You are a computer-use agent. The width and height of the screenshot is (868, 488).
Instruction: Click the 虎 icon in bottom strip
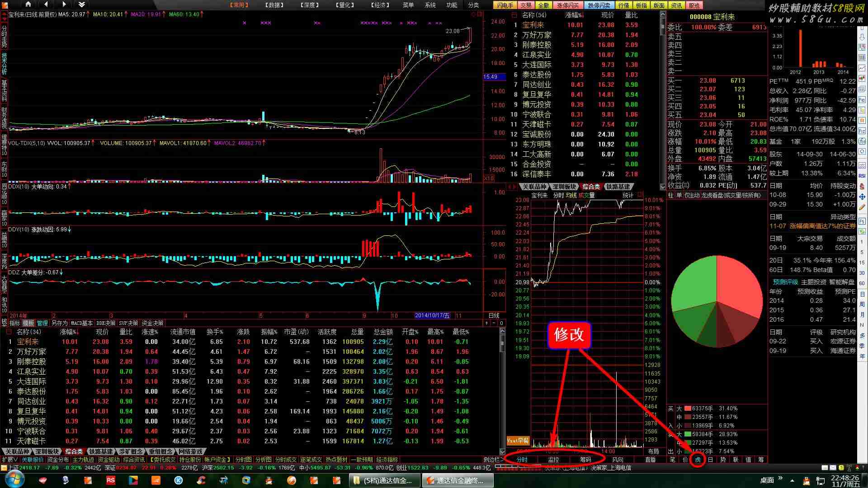(x=698, y=460)
